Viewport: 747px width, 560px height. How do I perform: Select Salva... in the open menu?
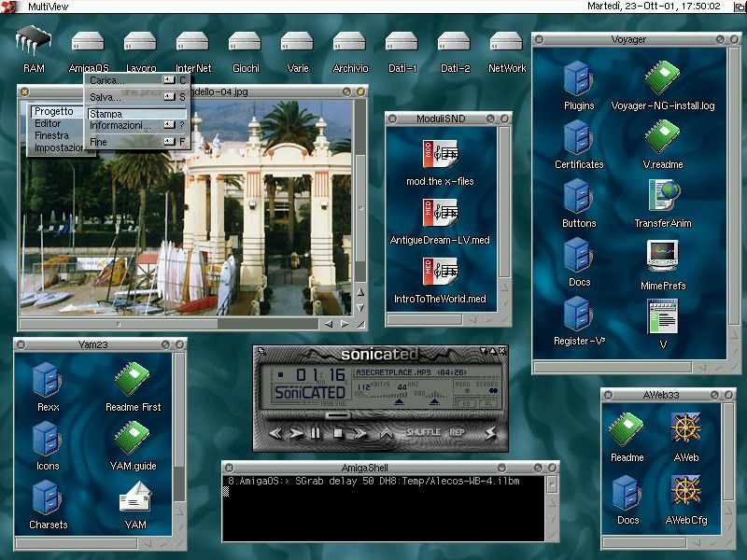click(x=106, y=97)
